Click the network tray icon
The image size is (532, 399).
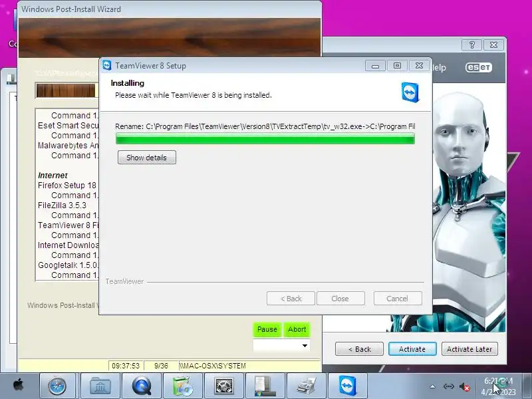[x=448, y=386]
